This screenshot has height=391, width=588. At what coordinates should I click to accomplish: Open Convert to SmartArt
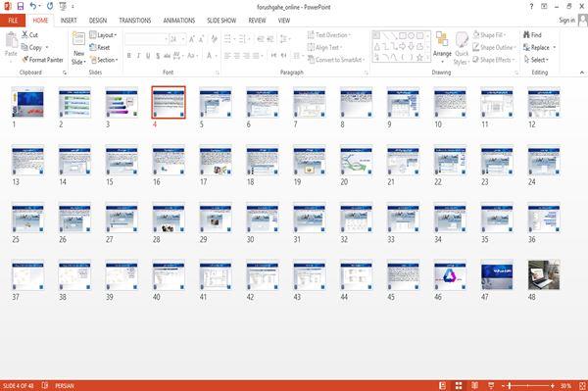point(335,60)
